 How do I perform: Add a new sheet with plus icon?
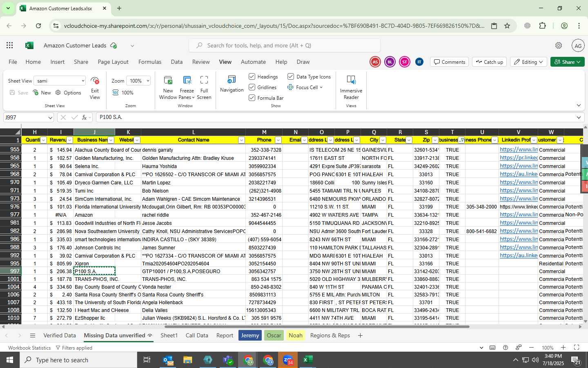tap(360, 336)
